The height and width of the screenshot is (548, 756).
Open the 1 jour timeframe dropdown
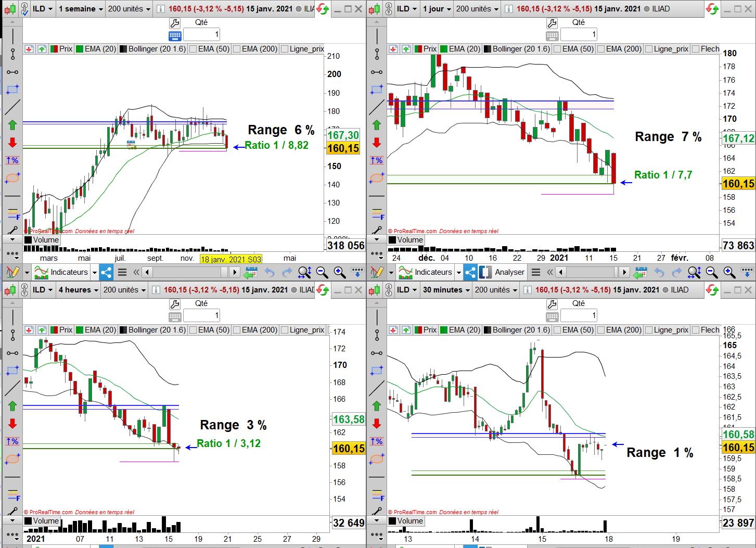coord(436,9)
